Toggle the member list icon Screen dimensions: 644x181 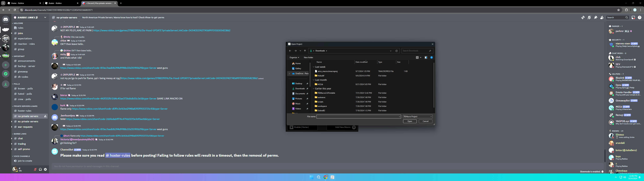pos(602,17)
